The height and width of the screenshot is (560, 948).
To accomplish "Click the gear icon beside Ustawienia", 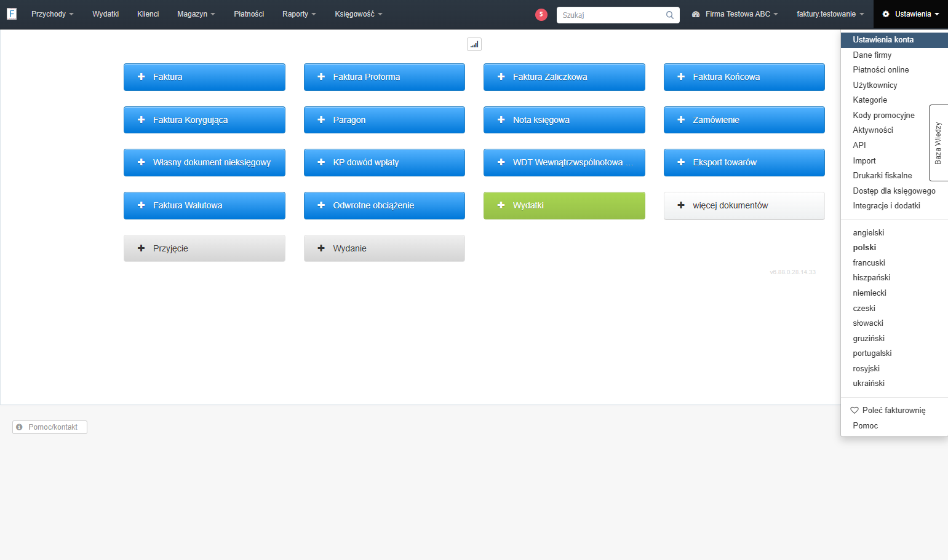I will [x=886, y=14].
